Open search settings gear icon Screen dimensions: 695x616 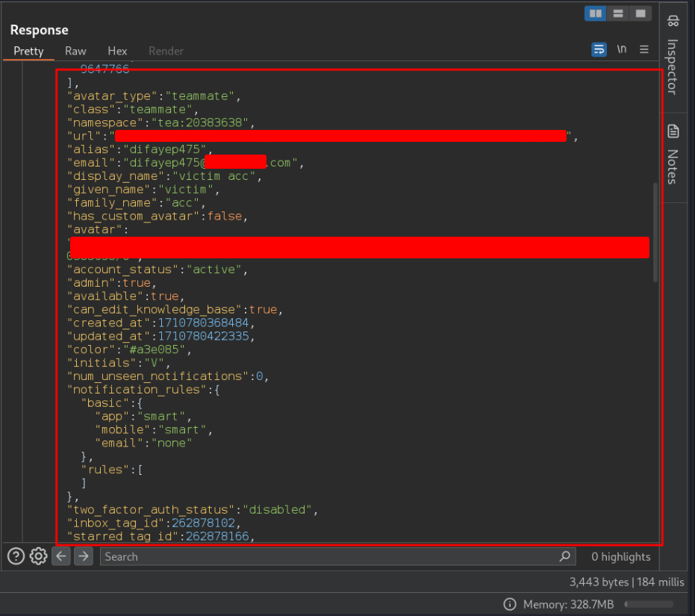click(x=38, y=556)
